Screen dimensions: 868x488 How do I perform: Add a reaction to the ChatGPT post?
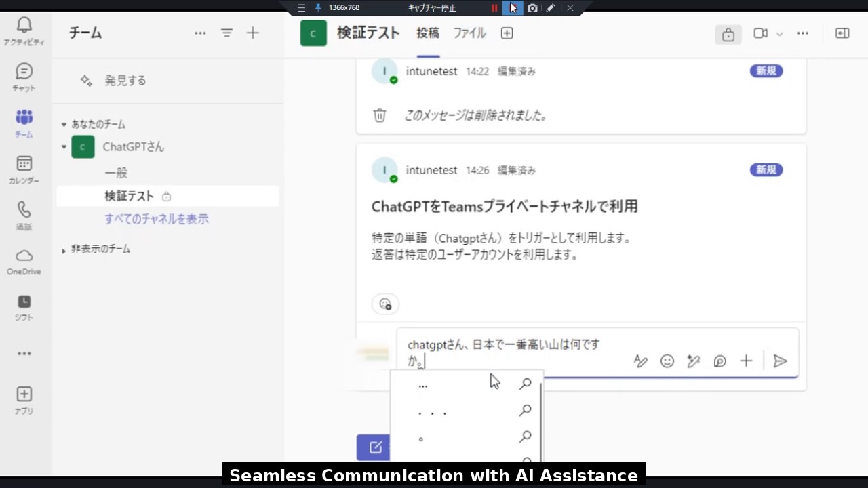(x=385, y=304)
